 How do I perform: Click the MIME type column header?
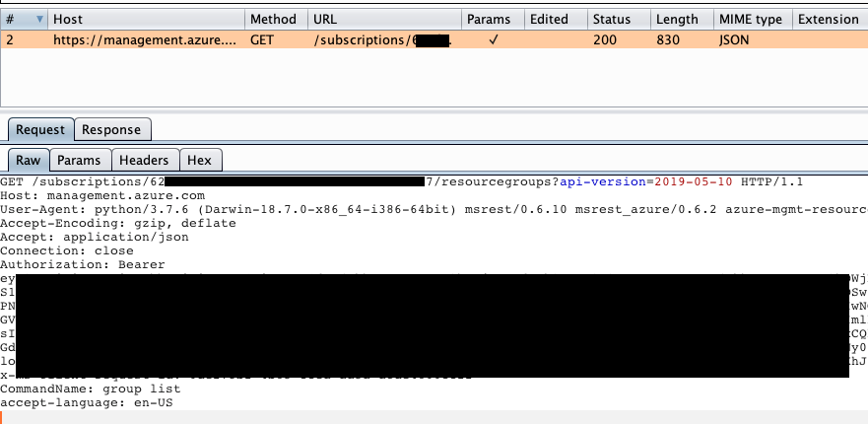[753, 20]
